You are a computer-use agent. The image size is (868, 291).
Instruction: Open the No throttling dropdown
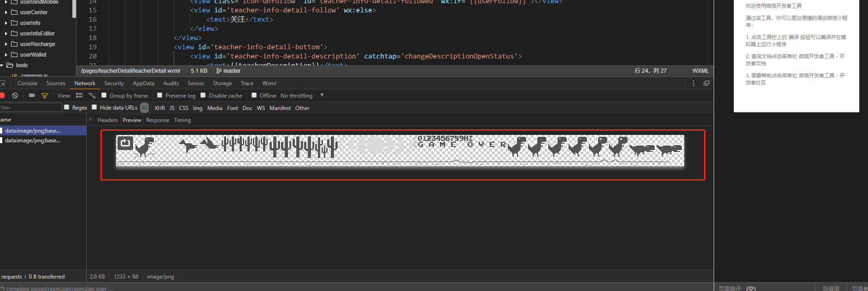click(302, 96)
